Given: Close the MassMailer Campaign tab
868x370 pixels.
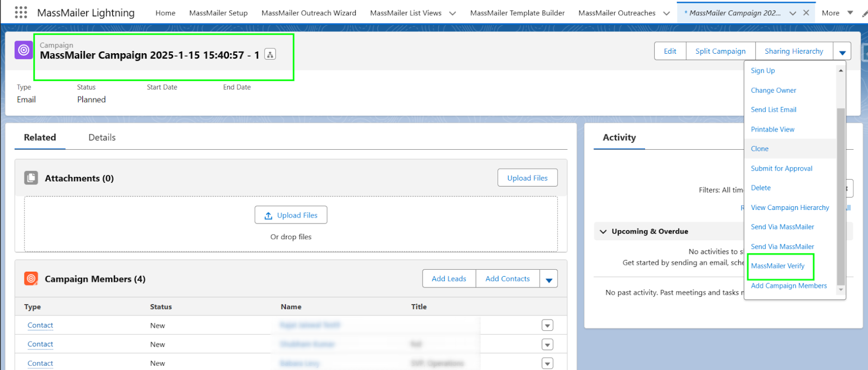Looking at the screenshot, I should click(x=806, y=12).
